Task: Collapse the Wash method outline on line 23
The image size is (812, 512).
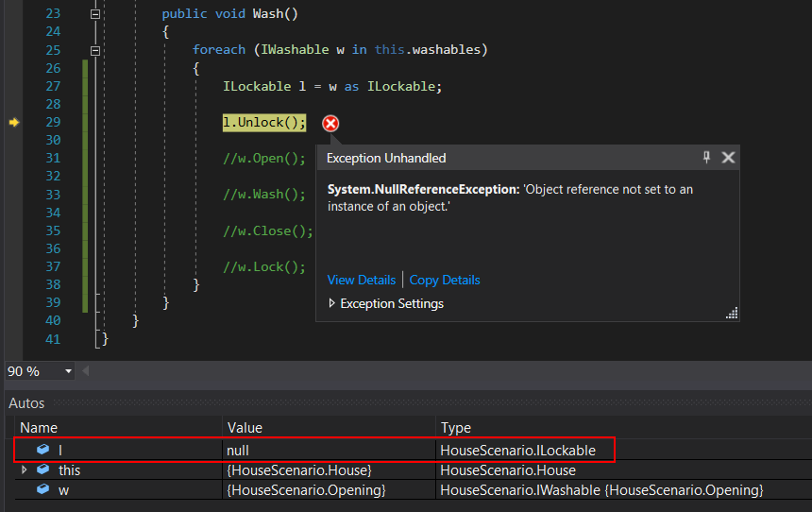Action: [95, 14]
